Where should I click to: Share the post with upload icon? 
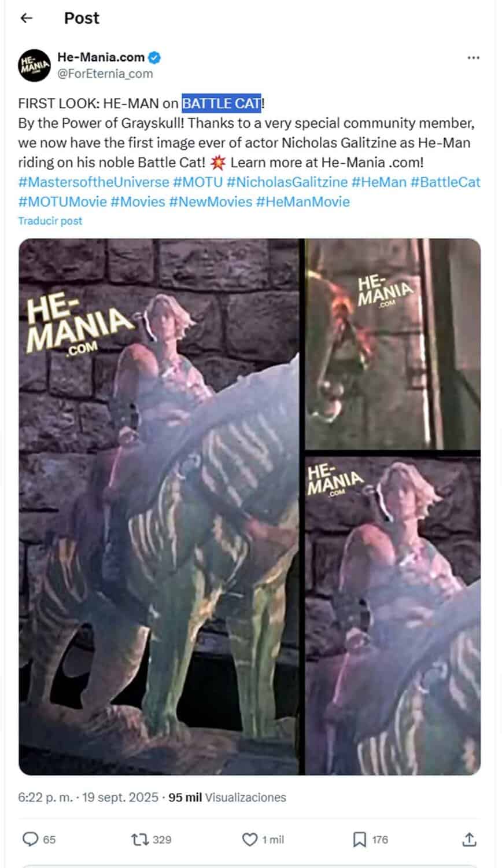[x=470, y=839]
